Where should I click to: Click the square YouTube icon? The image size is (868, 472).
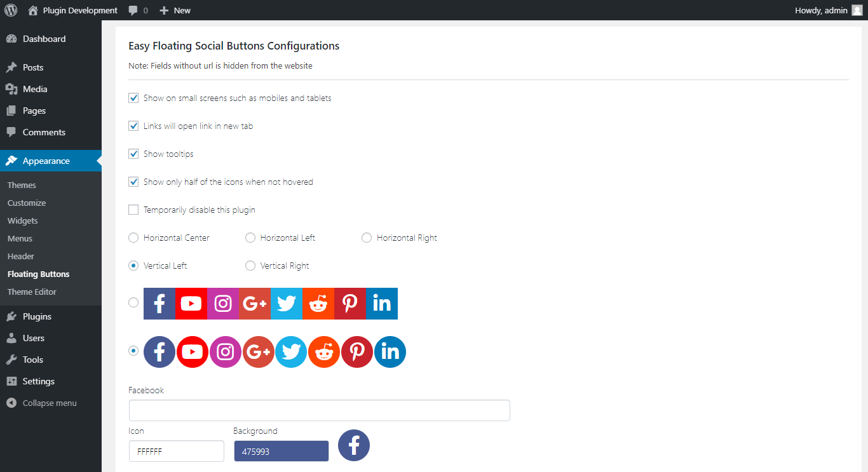pyautogui.click(x=191, y=304)
